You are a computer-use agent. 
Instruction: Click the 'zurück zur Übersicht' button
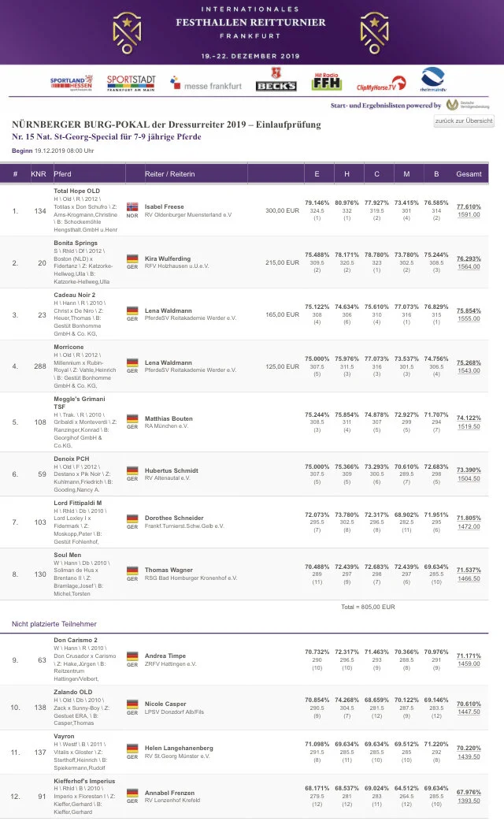pos(464,121)
